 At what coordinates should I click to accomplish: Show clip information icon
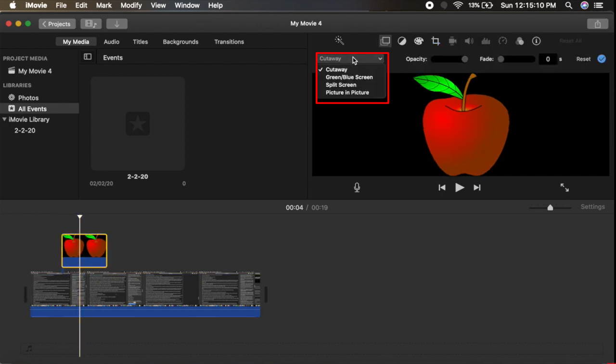pyautogui.click(x=536, y=41)
